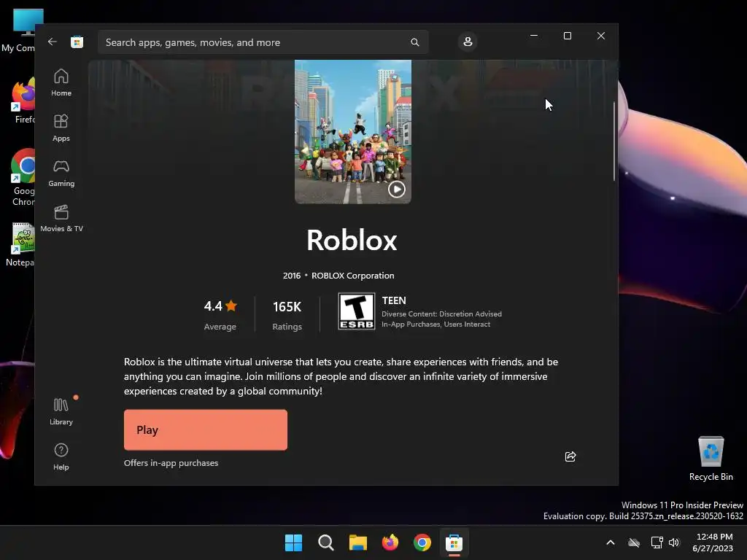Switch to the Gaming section
The image size is (747, 560).
(61, 174)
